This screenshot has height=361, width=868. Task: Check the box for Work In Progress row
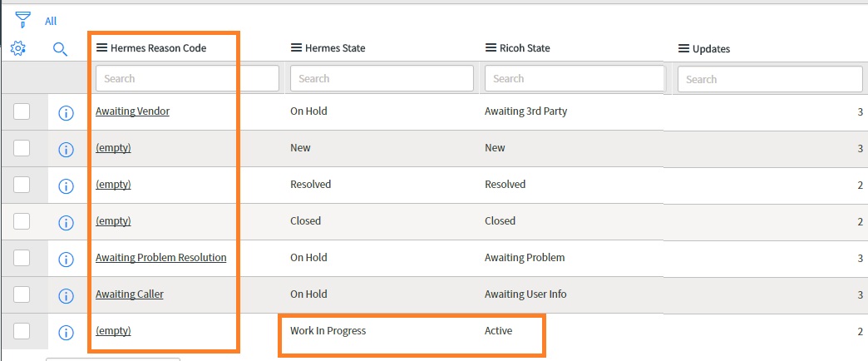tap(22, 331)
